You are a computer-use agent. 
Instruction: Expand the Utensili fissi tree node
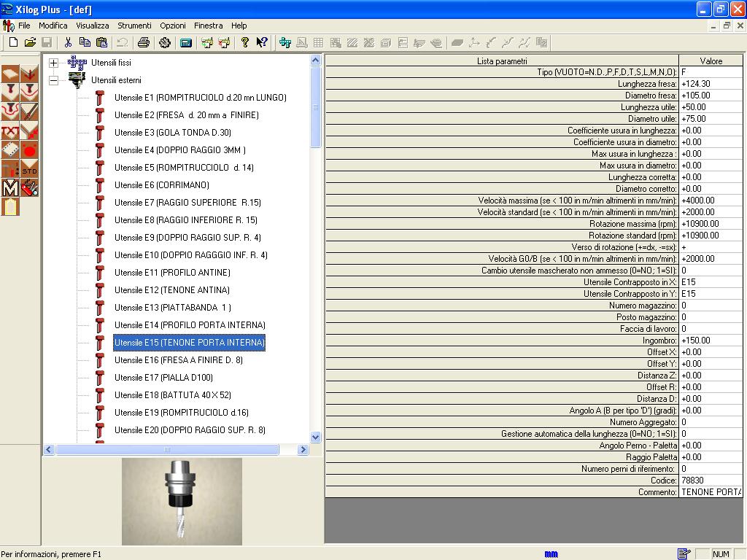coord(53,63)
